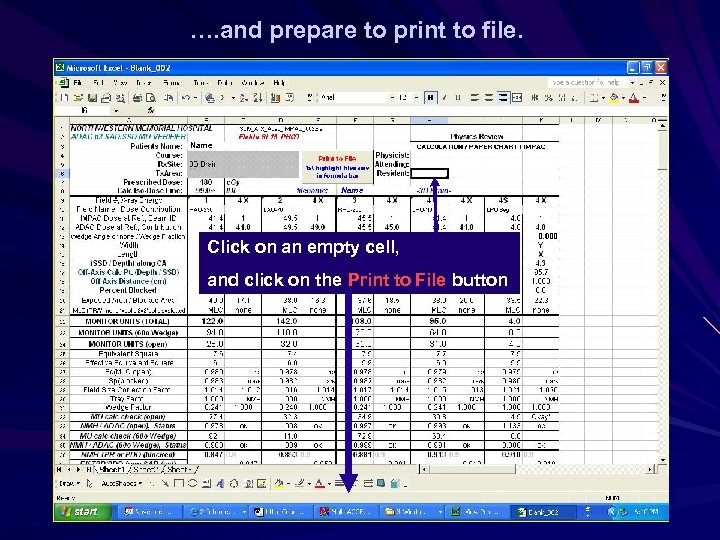Switch to the Sheet3 tab

coord(180,469)
